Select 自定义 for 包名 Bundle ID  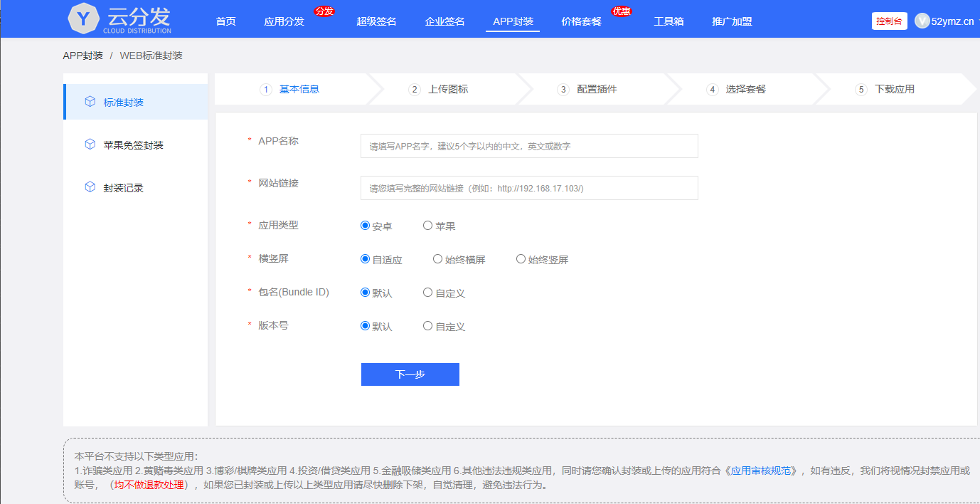(x=427, y=293)
